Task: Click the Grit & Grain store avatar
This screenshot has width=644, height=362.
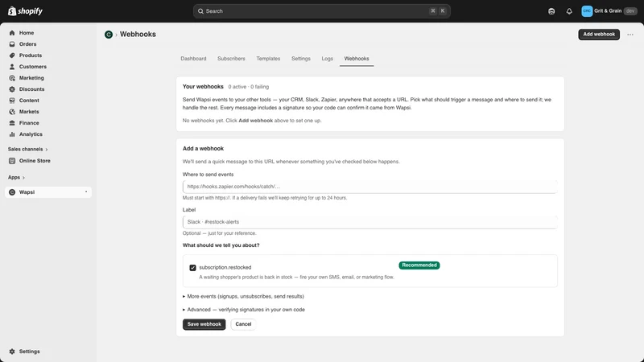Action: pos(587,11)
